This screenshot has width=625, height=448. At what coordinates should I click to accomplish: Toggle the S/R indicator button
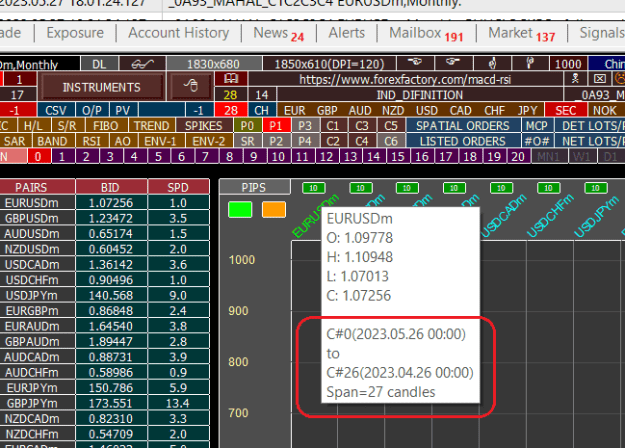(67, 126)
